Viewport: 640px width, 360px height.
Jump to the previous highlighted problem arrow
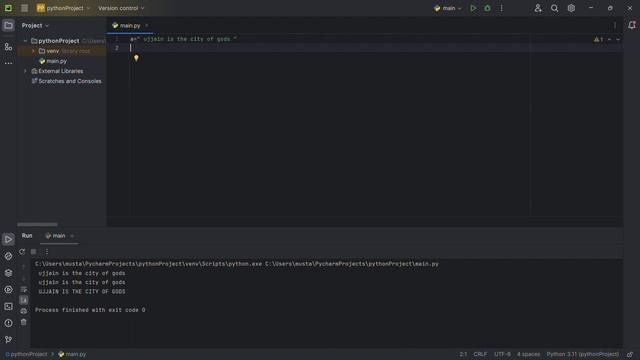click(x=610, y=40)
